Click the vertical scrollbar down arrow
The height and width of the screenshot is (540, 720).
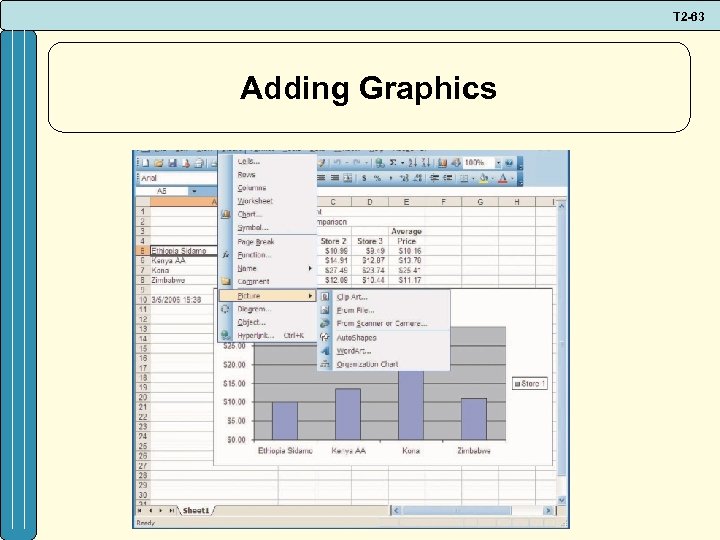pyautogui.click(x=562, y=500)
